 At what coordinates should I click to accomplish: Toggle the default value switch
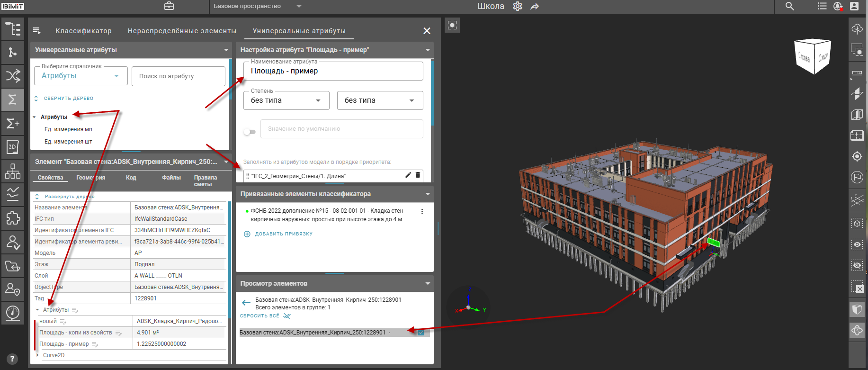[250, 132]
